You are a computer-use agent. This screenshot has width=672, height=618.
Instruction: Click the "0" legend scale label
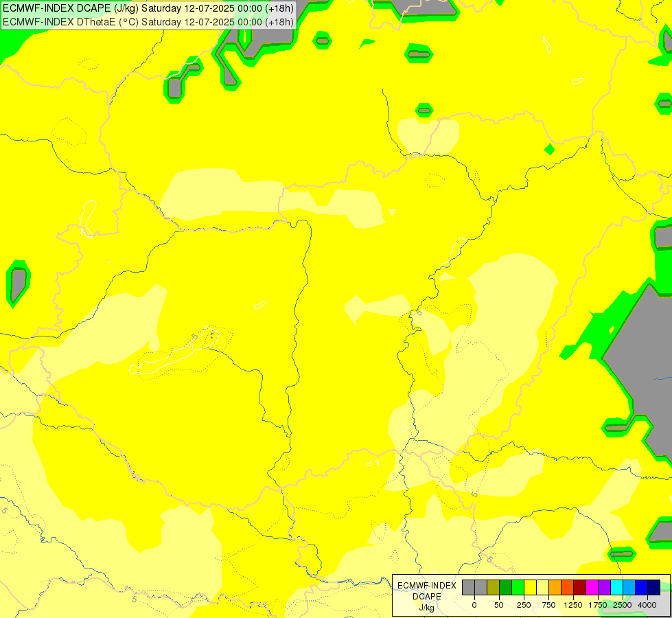pyautogui.click(x=474, y=605)
